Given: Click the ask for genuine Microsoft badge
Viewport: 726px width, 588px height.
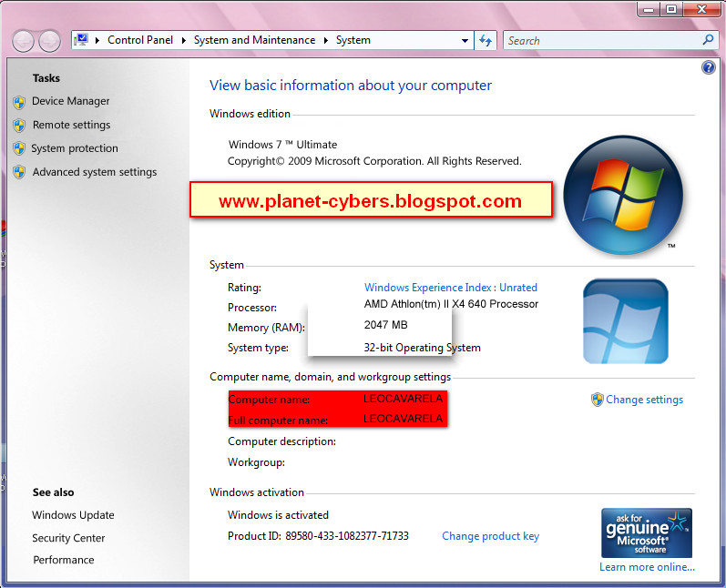Looking at the screenshot, I should coord(647,532).
